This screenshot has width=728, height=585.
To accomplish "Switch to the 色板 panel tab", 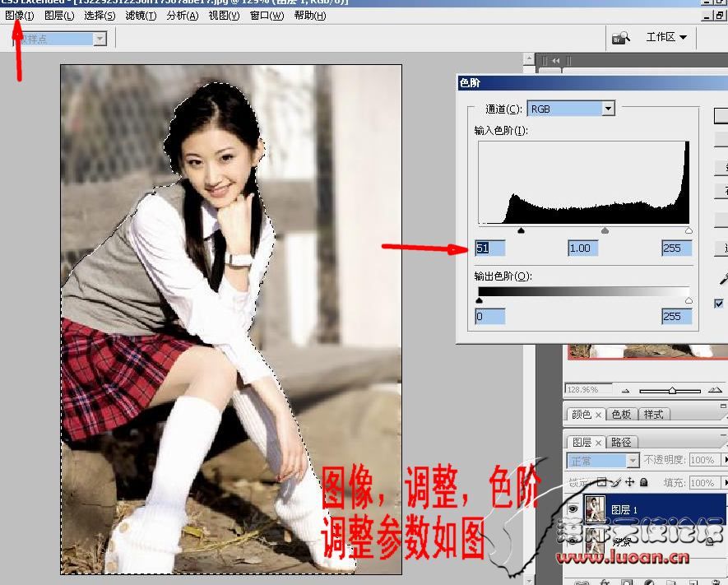I will [622, 414].
